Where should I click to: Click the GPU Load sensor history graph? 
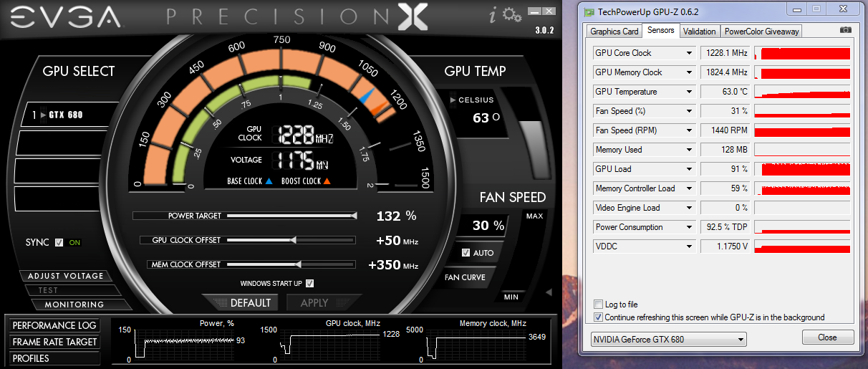(802, 169)
